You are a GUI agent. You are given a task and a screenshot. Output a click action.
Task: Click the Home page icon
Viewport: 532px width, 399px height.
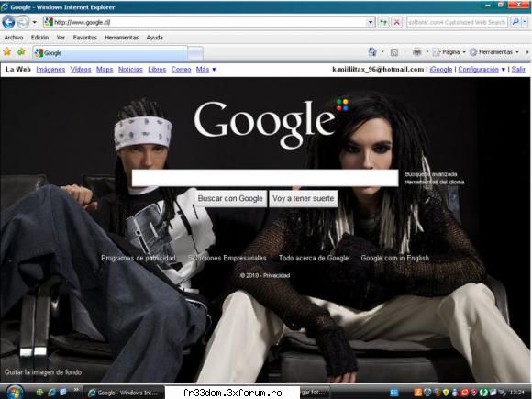click(x=372, y=52)
